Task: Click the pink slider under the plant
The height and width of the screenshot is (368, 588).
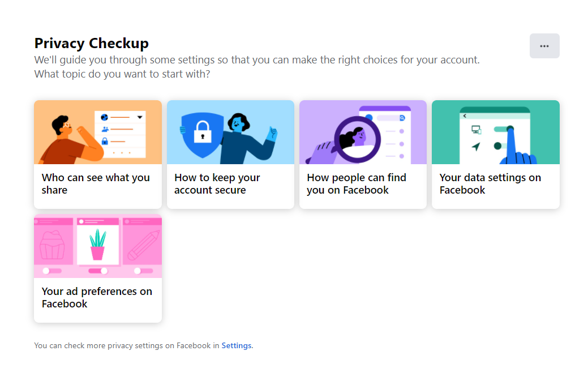Action: pos(97,271)
